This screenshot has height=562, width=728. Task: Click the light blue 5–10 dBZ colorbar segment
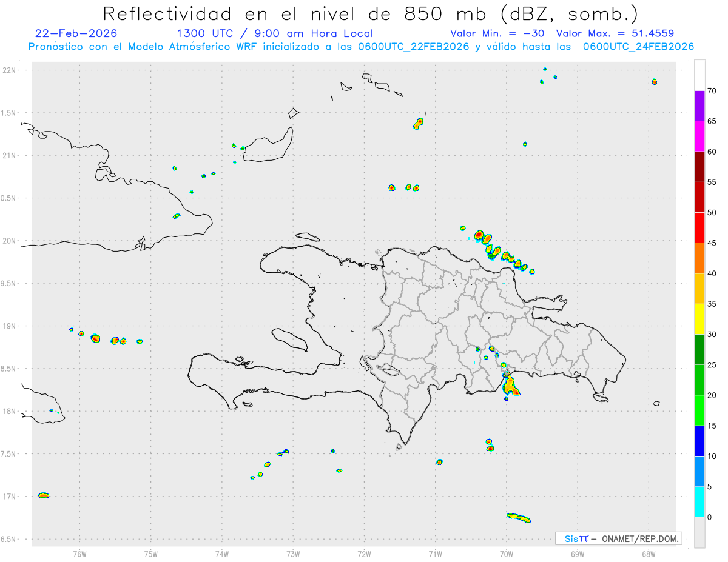(699, 472)
